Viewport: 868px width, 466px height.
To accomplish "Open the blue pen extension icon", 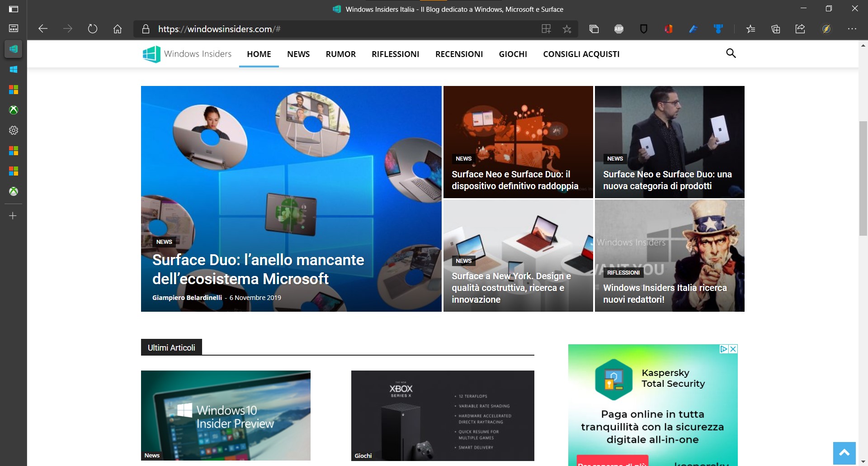I will [x=693, y=29].
